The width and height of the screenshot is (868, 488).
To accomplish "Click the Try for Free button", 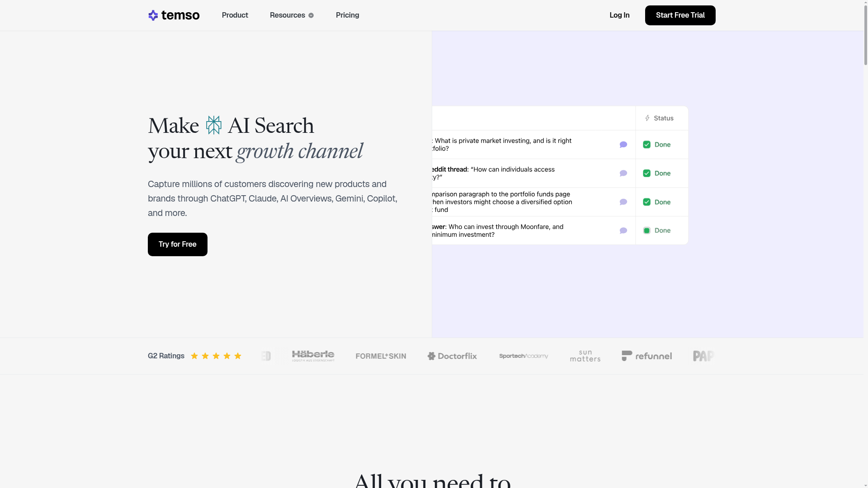I will [178, 244].
